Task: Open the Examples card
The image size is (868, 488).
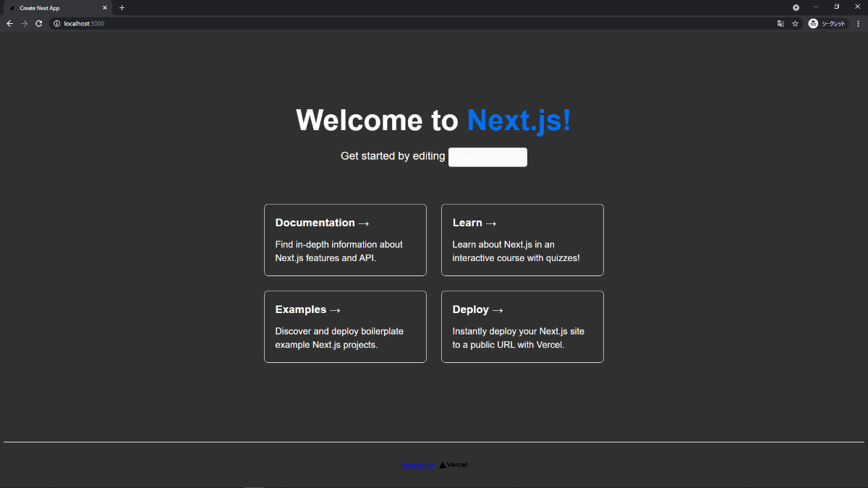Action: [345, 327]
